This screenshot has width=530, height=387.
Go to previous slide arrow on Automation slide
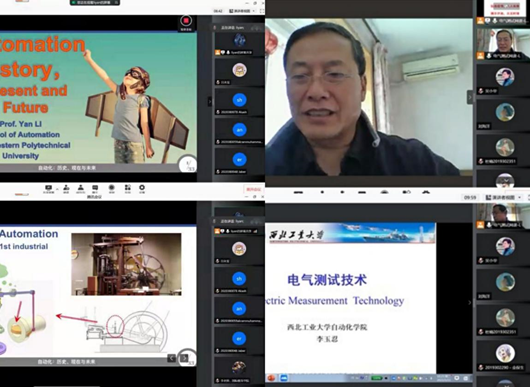tap(172, 358)
